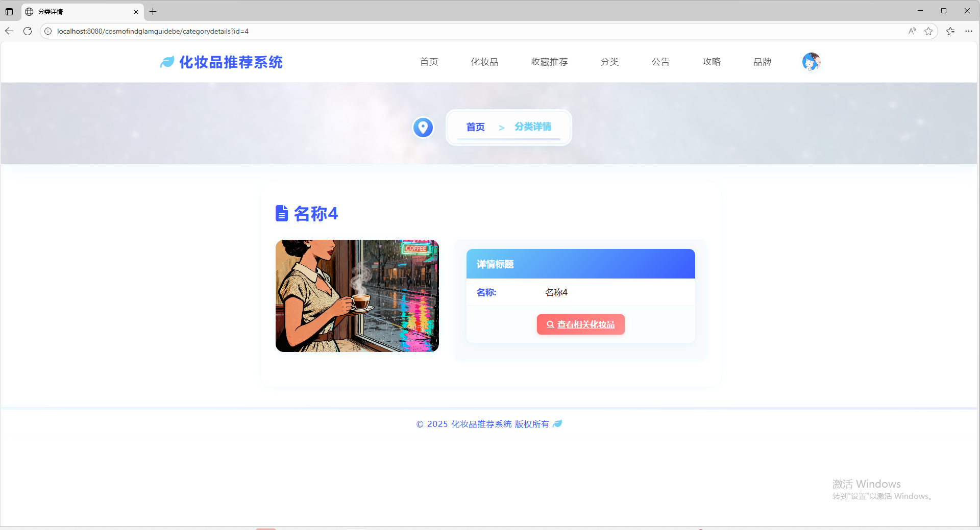Open 公告 in the navigation bar
The width and height of the screenshot is (980, 530).
[660, 62]
